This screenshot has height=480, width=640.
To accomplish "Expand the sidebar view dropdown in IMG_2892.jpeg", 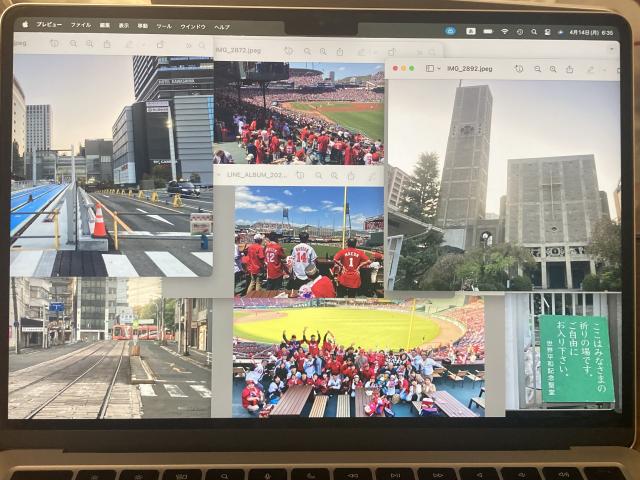I will pyautogui.click(x=439, y=69).
